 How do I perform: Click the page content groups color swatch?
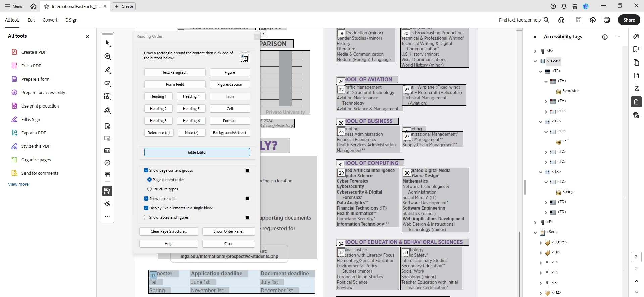[x=248, y=170]
